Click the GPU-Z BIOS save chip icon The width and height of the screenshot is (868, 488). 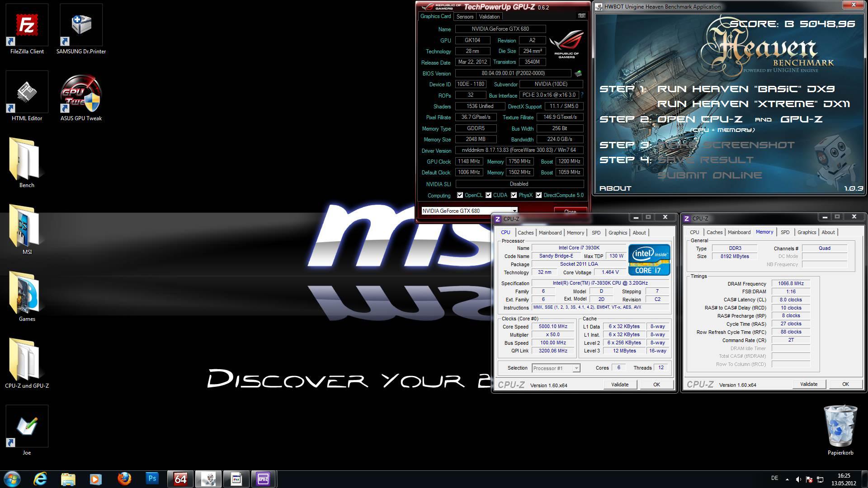(578, 73)
